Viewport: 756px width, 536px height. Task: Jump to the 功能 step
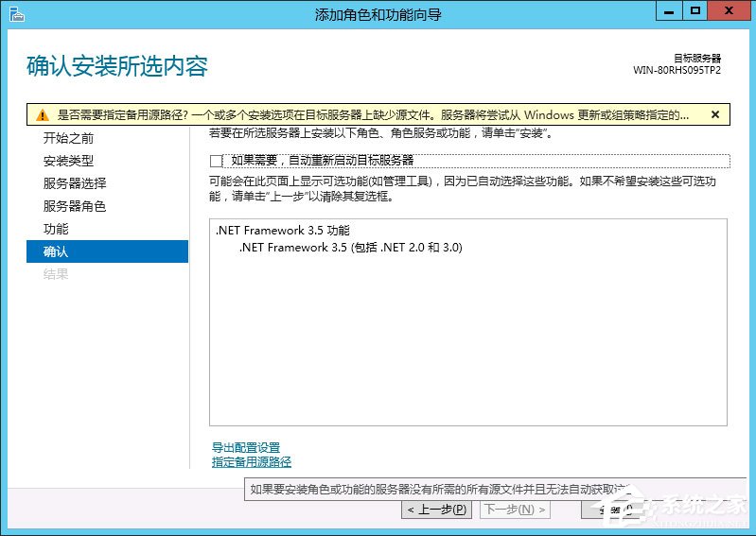click(x=56, y=229)
